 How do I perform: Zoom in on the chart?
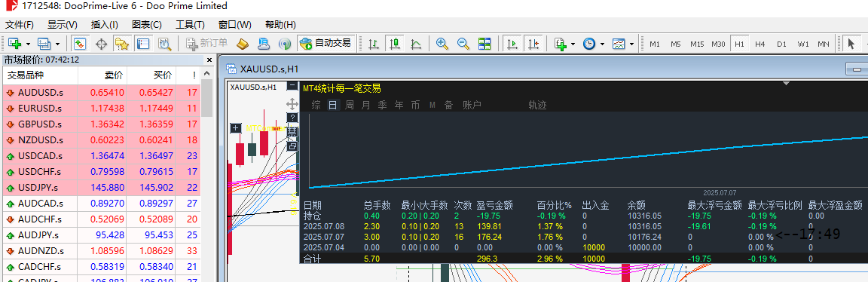[442, 43]
